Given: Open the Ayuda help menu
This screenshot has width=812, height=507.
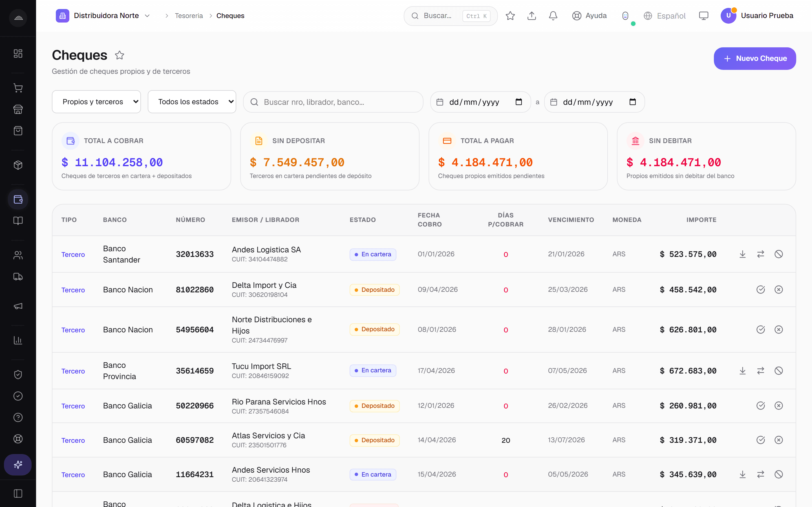Looking at the screenshot, I should pos(590,16).
